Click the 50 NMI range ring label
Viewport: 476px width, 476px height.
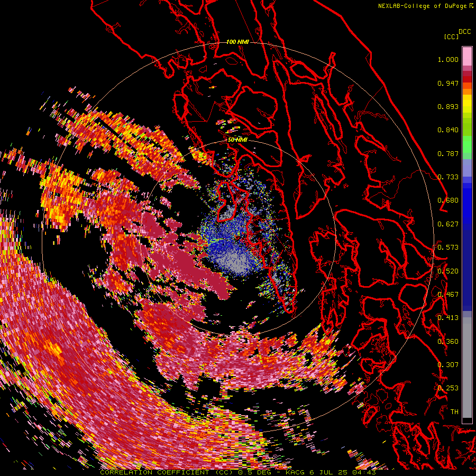point(237,140)
